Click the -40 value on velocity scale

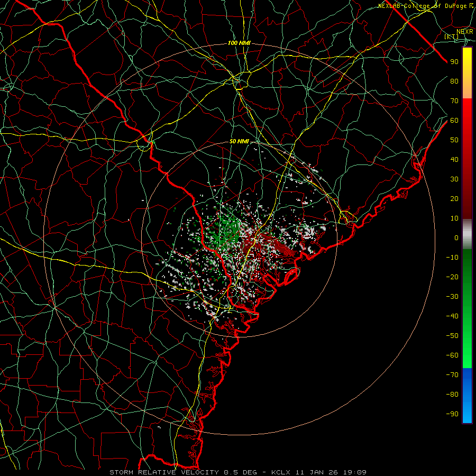[452, 316]
